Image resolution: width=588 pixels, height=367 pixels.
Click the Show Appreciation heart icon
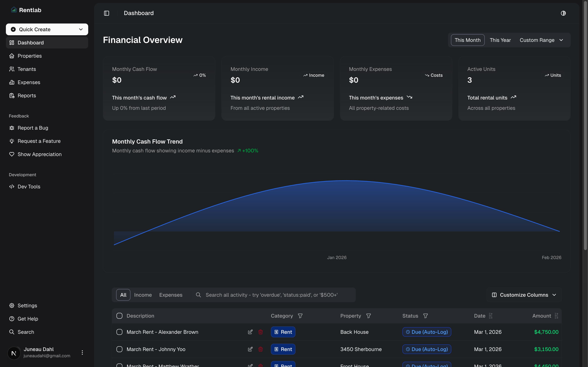[x=12, y=154]
